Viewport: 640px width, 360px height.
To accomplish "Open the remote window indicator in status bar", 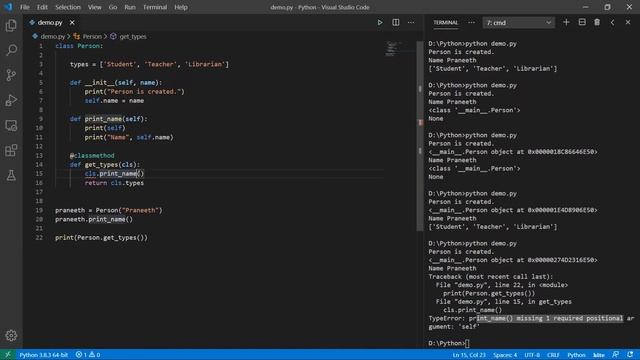I will [7, 355].
